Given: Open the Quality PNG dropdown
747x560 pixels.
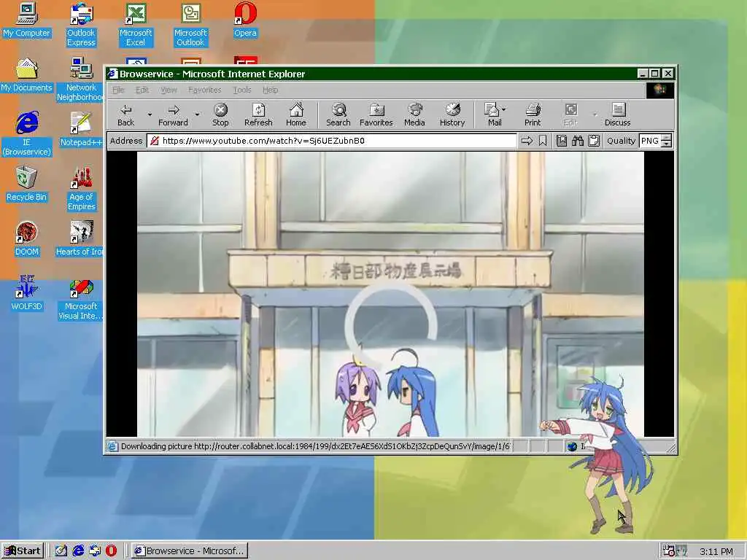Looking at the screenshot, I should coord(667,141).
